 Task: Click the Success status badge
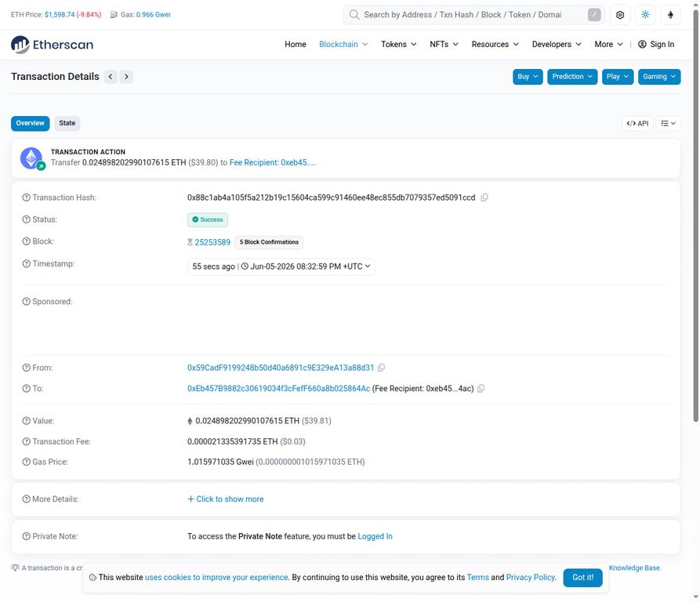tap(208, 219)
